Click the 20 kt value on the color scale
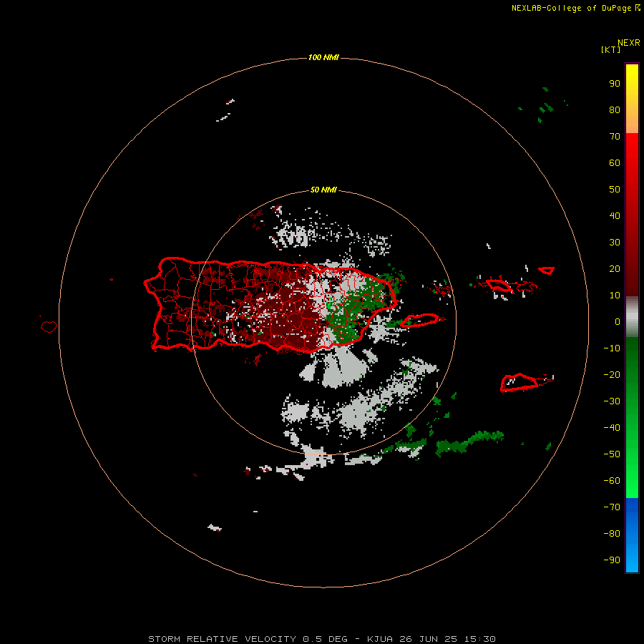644x644 pixels. coord(615,269)
